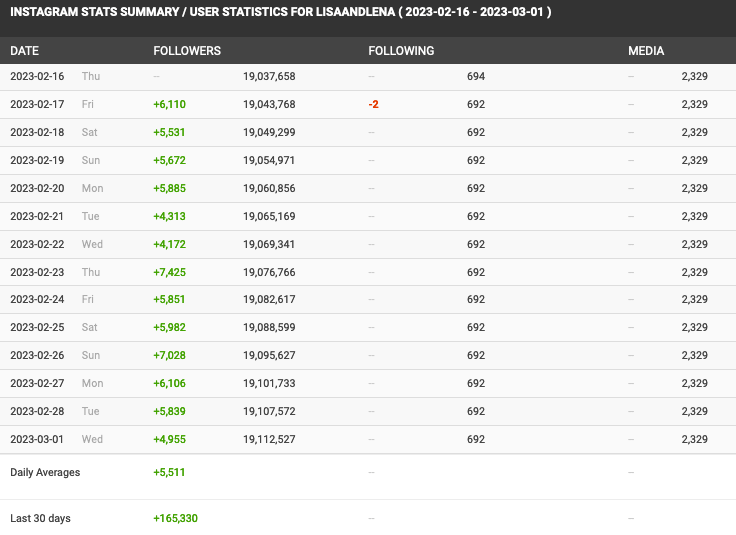The width and height of the screenshot is (736, 535).
Task: Click the +5,511 daily average value
Action: [x=169, y=472]
